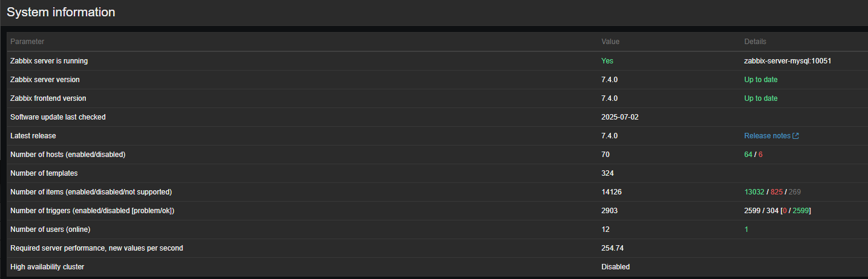Click the High availability cluster Disabled value

615,267
